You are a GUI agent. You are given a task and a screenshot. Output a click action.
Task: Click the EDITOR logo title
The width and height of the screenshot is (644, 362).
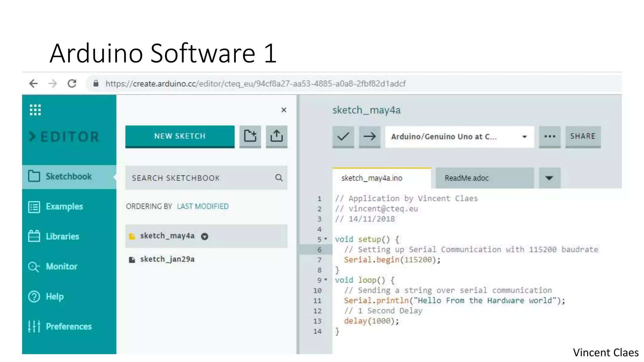[x=64, y=137]
